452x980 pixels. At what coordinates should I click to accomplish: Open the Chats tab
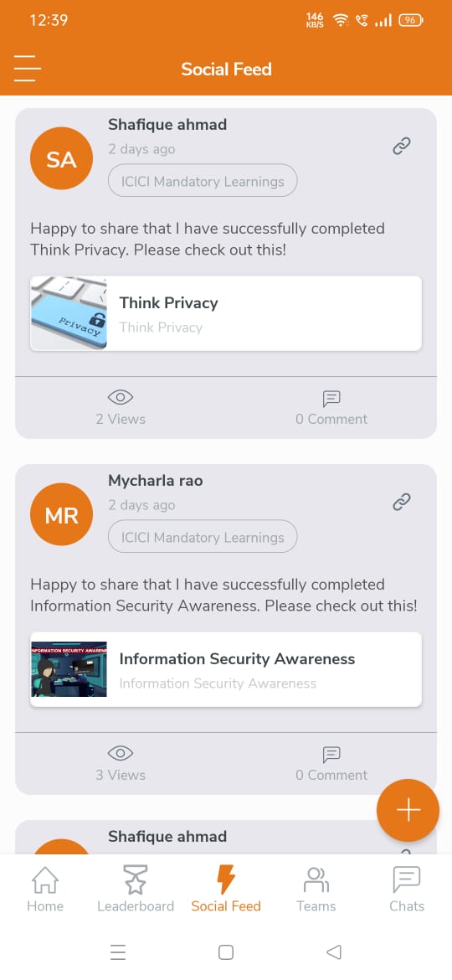pos(407,889)
